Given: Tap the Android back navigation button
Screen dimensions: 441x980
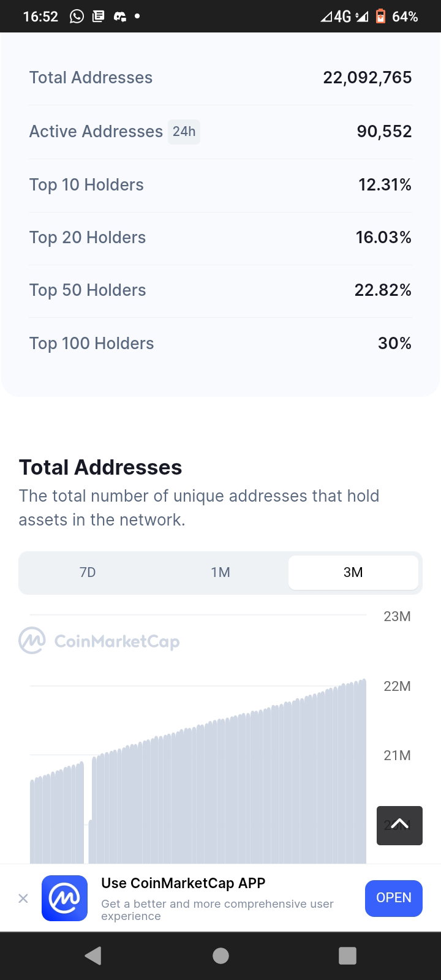Looking at the screenshot, I should pos(93,956).
